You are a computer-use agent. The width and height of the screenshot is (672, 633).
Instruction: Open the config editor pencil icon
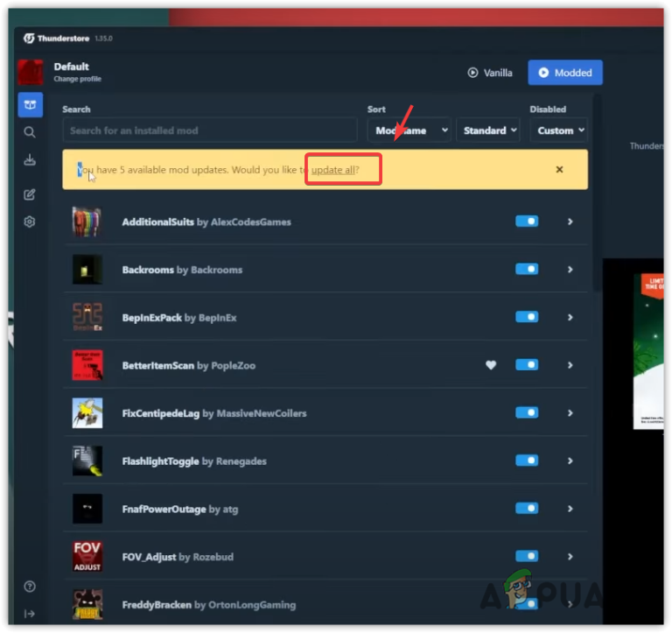(30, 194)
